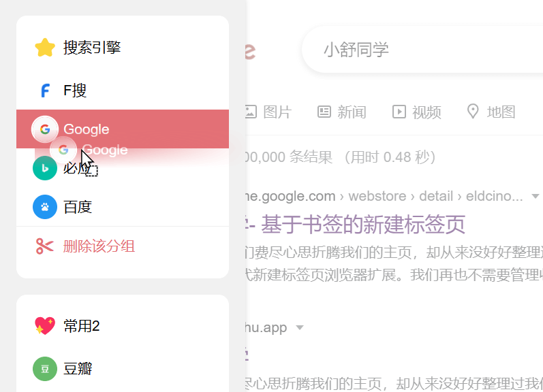Viewport: 543px width, 392px height.
Task: Select the 地图 search tab
Action: [x=491, y=112]
